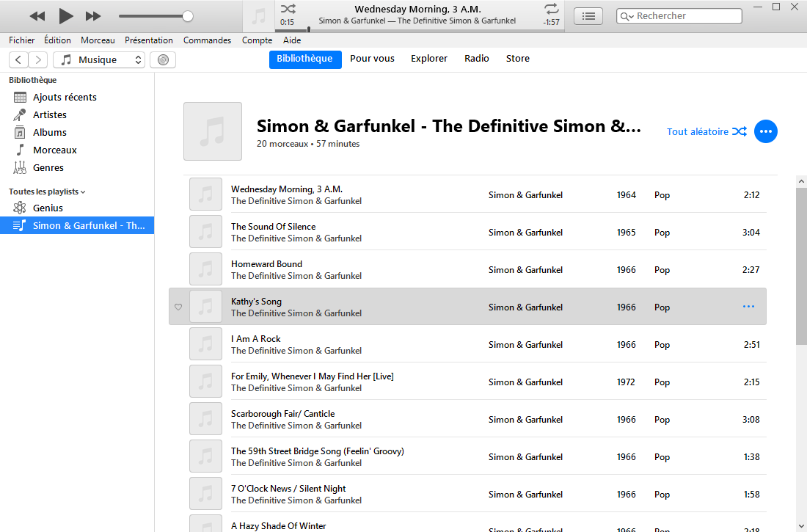Toggle shuffle in the now playing display
The width and height of the screenshot is (807, 532).
288,8
